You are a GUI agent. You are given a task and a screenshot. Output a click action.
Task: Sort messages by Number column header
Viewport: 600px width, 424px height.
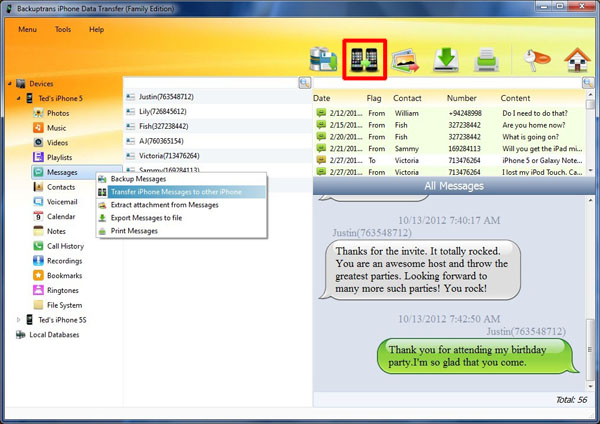(x=461, y=98)
